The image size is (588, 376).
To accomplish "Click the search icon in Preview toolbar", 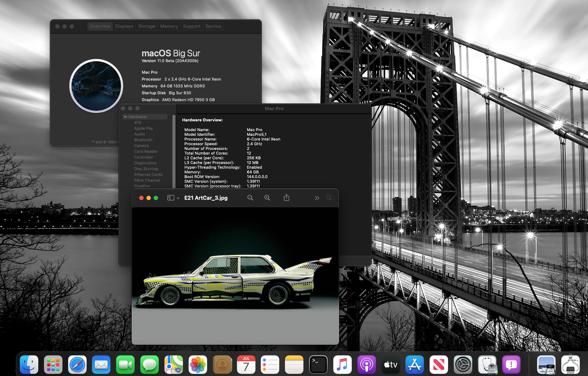I will [329, 198].
